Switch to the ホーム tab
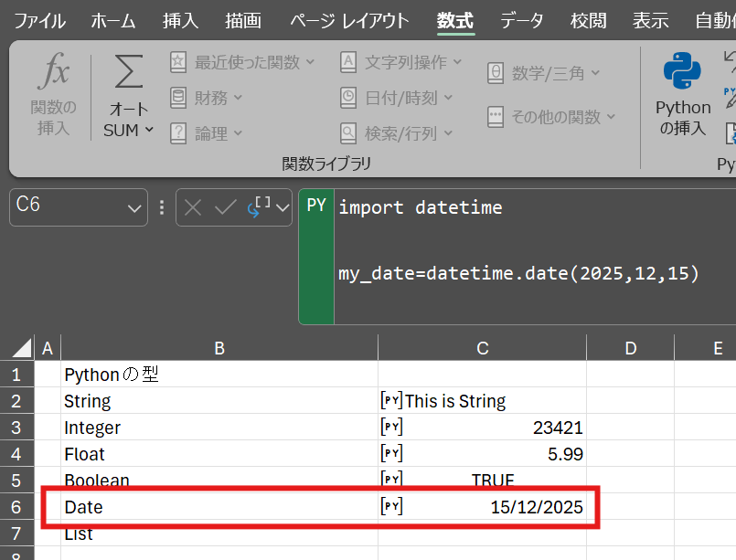 point(113,21)
